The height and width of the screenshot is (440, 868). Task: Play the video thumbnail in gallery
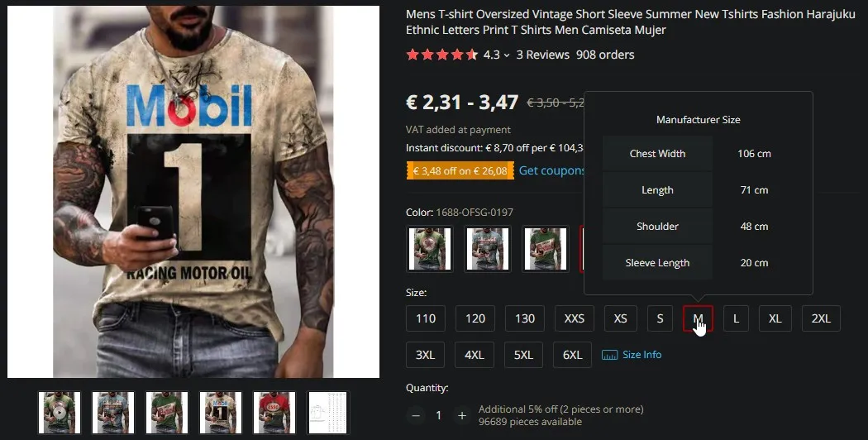pos(60,413)
